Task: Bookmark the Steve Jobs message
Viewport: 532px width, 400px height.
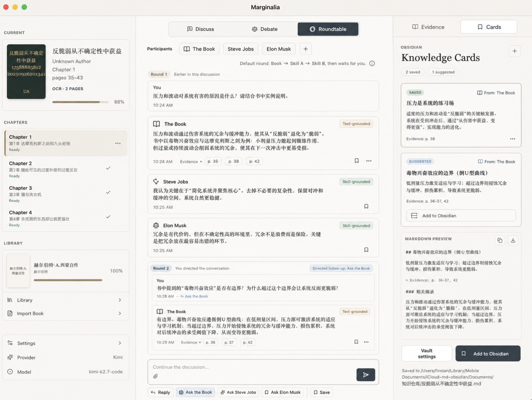Action: 366,206
